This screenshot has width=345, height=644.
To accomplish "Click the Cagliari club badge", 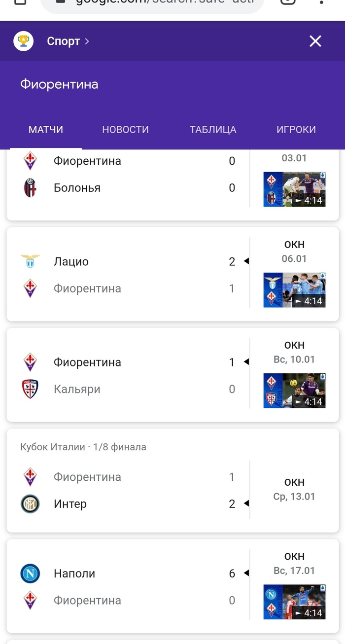I will tap(31, 389).
